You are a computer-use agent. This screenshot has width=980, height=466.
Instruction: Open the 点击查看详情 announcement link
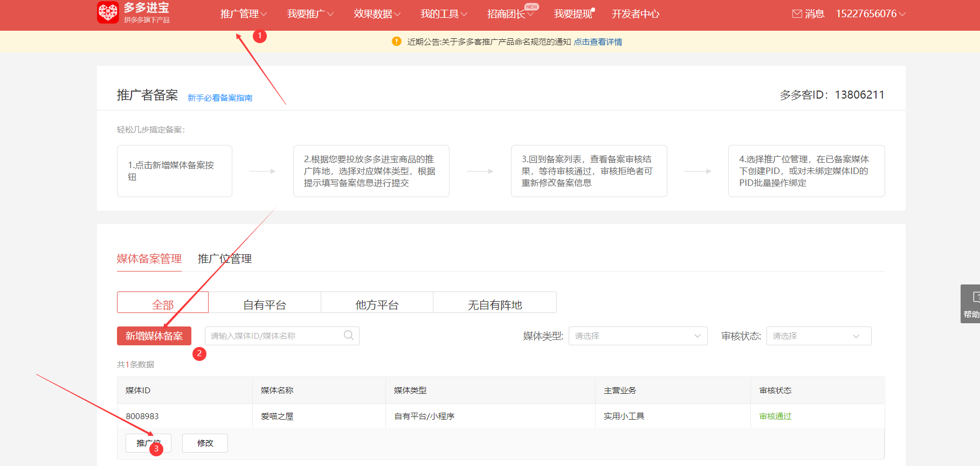(598, 41)
